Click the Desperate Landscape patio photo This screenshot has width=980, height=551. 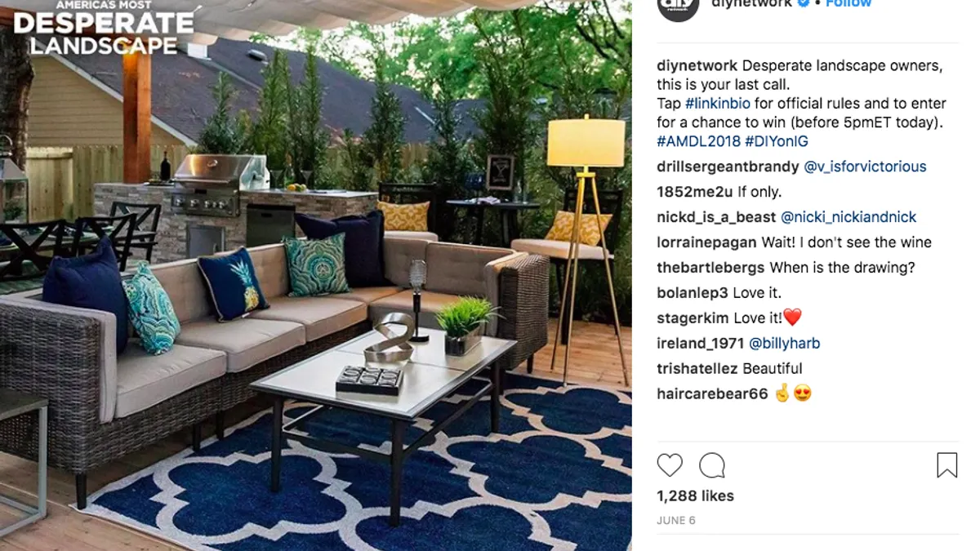coord(315,275)
